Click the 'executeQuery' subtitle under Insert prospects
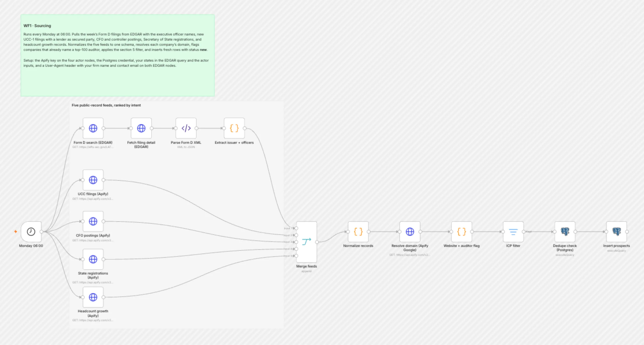This screenshot has width=644, height=345. pos(616,251)
